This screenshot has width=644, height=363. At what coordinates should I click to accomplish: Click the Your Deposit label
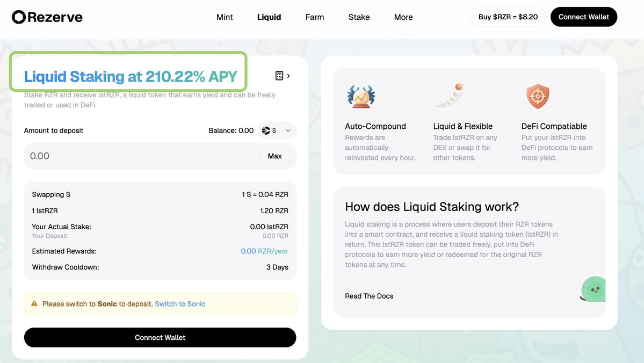(x=50, y=236)
